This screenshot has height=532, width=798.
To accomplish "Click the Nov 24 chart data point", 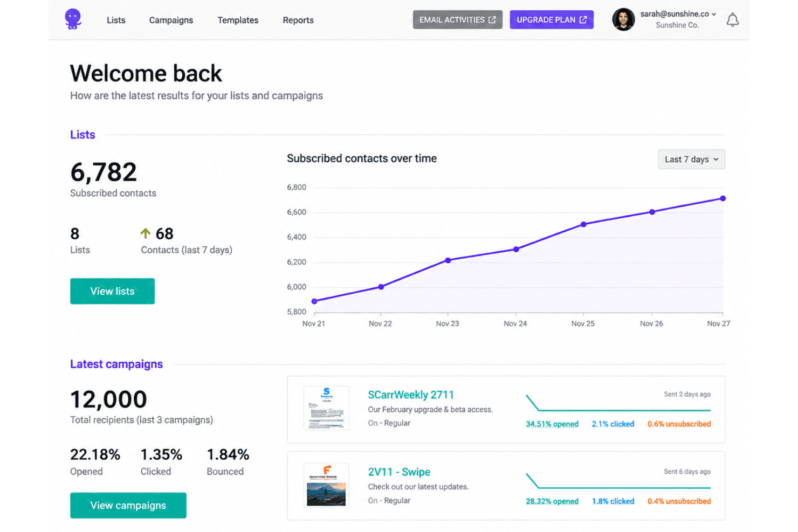I will [516, 249].
